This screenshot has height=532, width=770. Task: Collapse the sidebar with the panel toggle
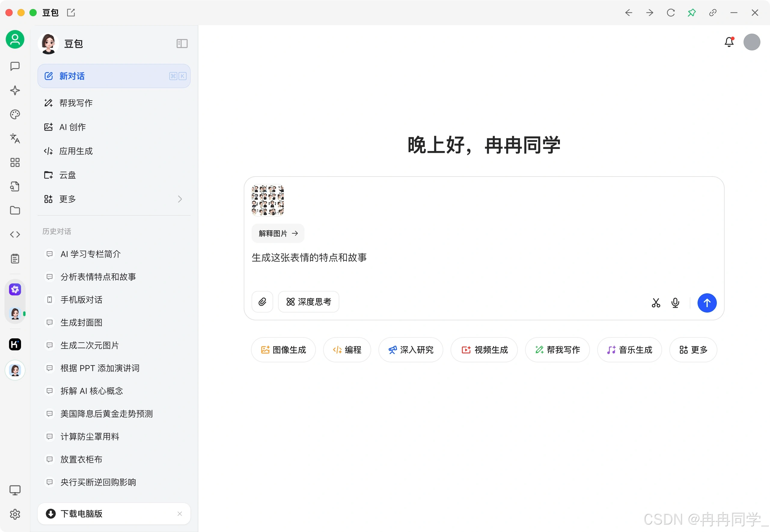click(x=182, y=43)
